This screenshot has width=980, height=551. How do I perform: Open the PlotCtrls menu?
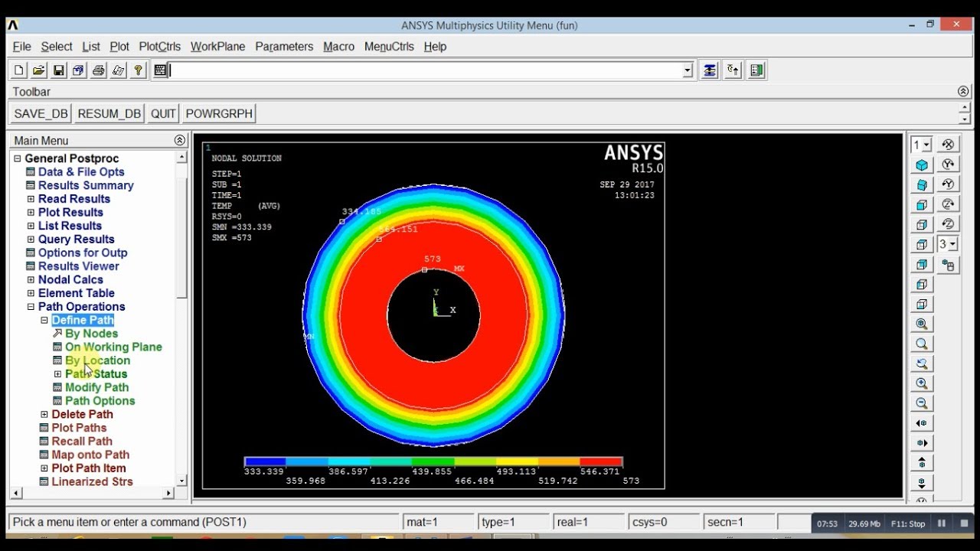160,47
